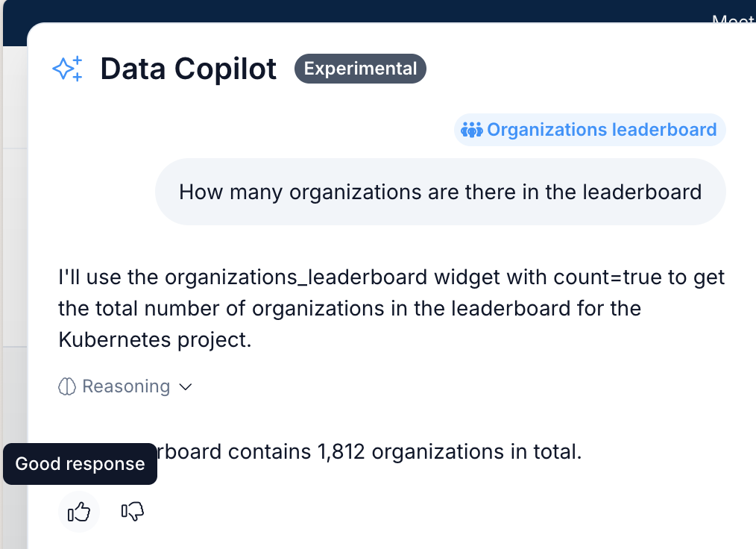Click the "Kubernetes project." text

pyautogui.click(x=155, y=339)
